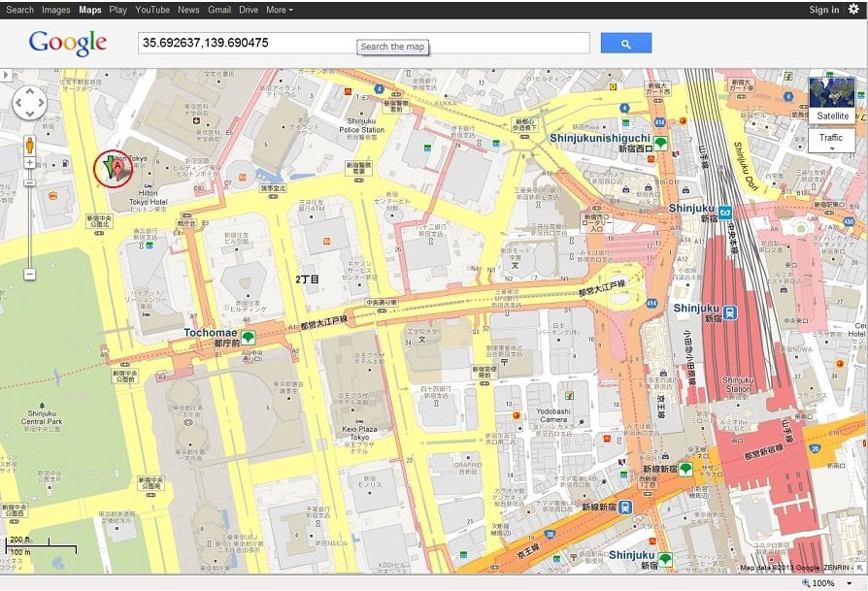Image resolution: width=868 pixels, height=591 pixels.
Task: Open Images in the top bar
Action: tap(56, 10)
